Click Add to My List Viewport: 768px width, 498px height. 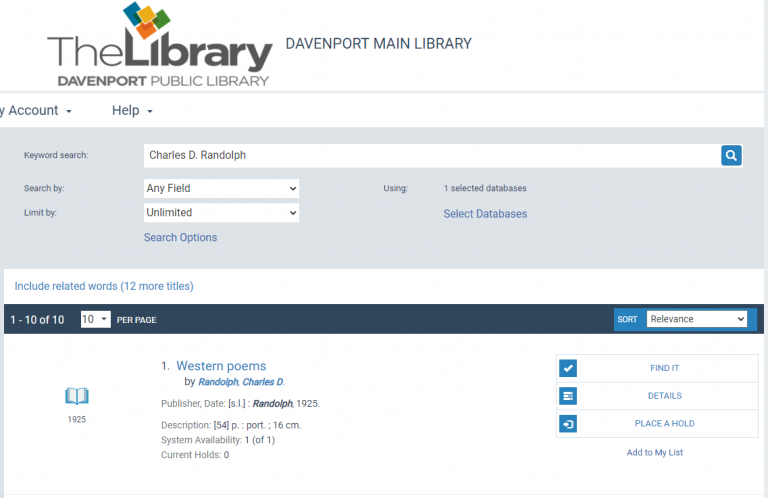coord(654,453)
